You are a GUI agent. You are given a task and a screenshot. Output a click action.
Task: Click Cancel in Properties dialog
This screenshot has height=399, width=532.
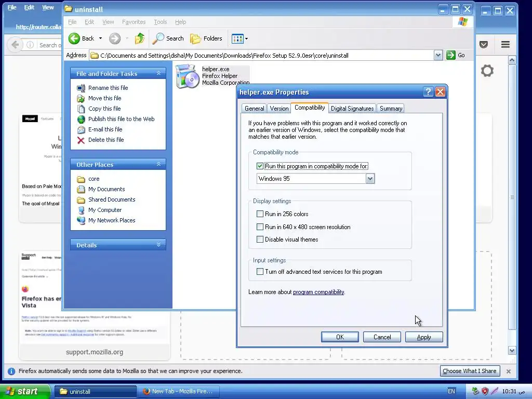pos(382,337)
